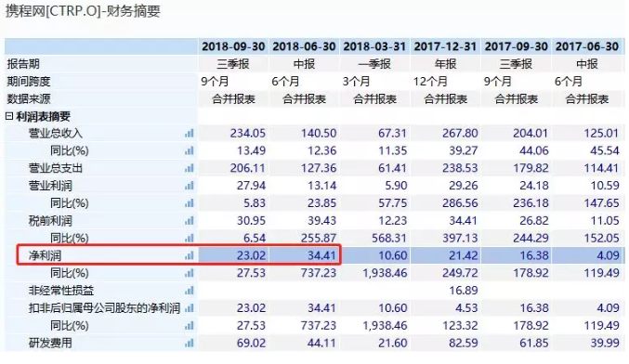Click the 数据来源 row label
The width and height of the screenshot is (629, 364).
coord(29,98)
